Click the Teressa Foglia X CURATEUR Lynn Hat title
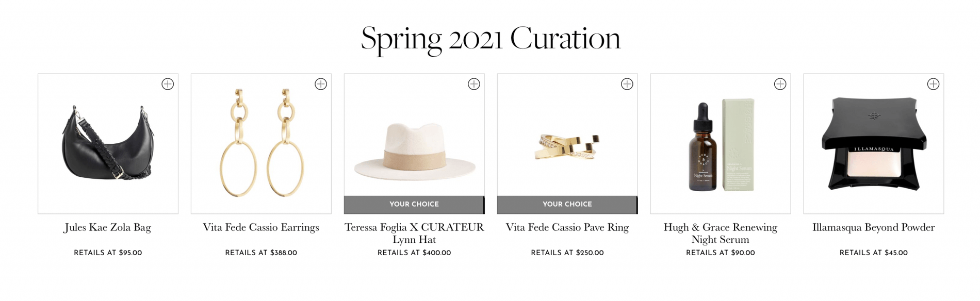 tap(414, 233)
